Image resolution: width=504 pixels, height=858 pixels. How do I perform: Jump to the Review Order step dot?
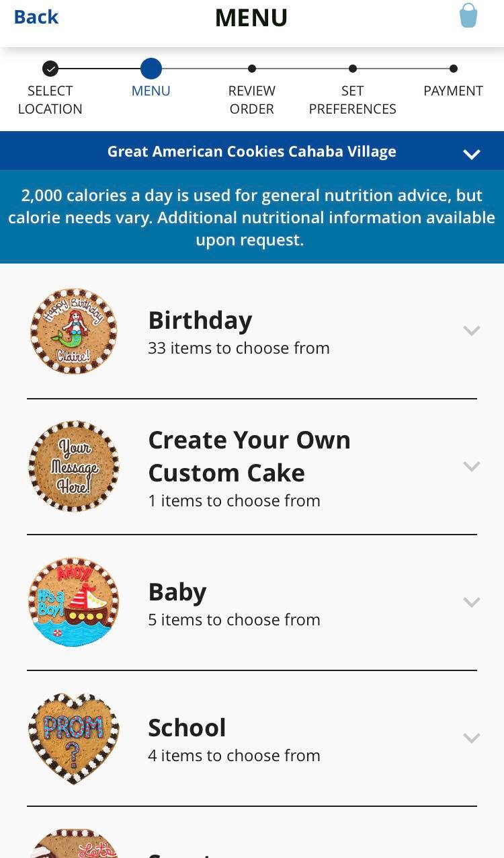click(252, 69)
